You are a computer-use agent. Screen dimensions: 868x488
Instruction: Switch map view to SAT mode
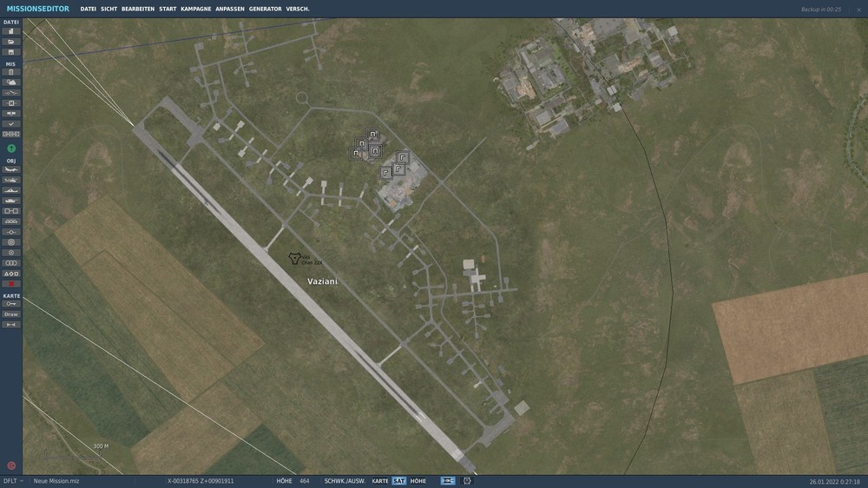coord(399,481)
